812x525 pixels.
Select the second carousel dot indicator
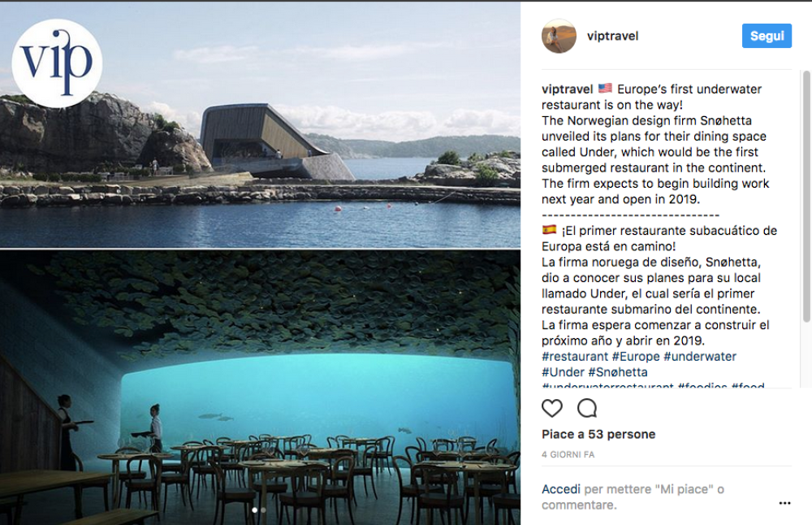click(265, 510)
